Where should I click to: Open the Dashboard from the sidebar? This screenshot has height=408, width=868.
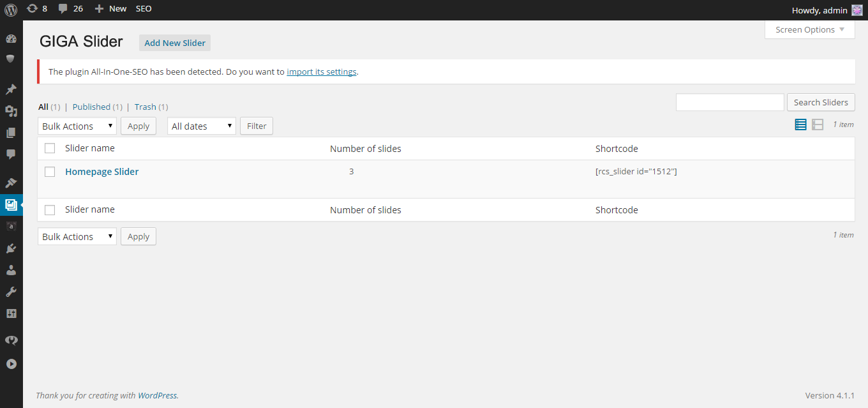(11, 39)
